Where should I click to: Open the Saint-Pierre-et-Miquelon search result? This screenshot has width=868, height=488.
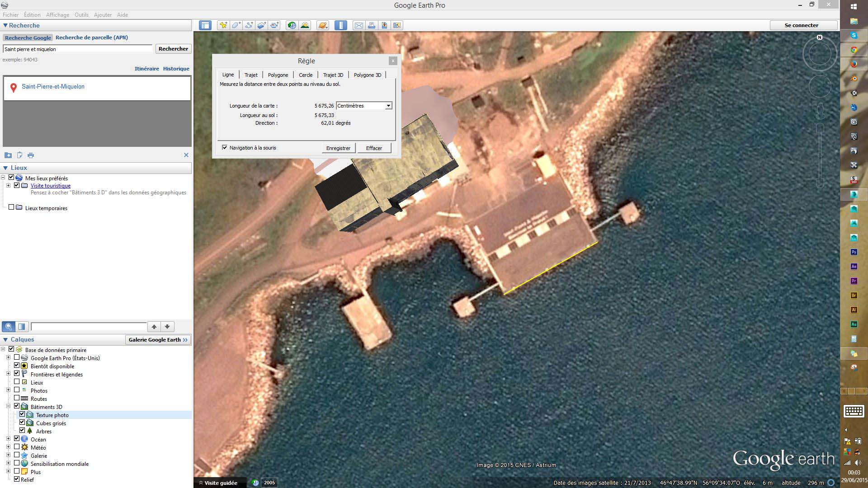pyautogui.click(x=53, y=87)
